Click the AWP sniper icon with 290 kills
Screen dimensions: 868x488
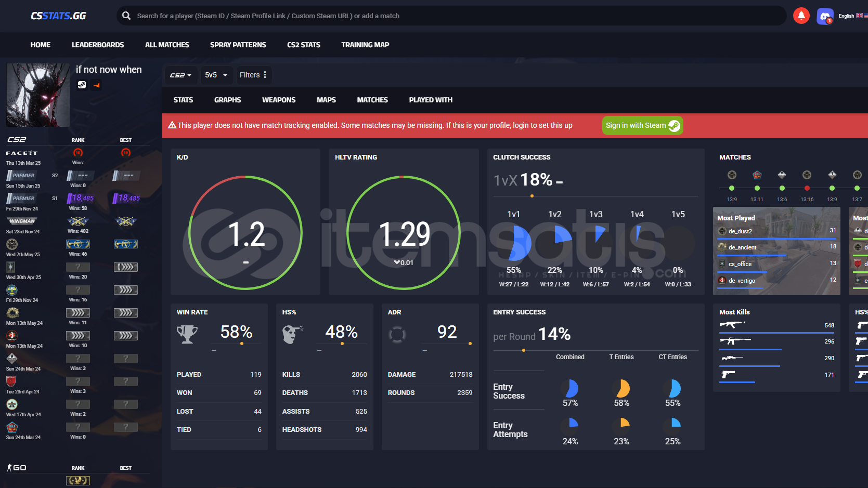[x=732, y=358]
